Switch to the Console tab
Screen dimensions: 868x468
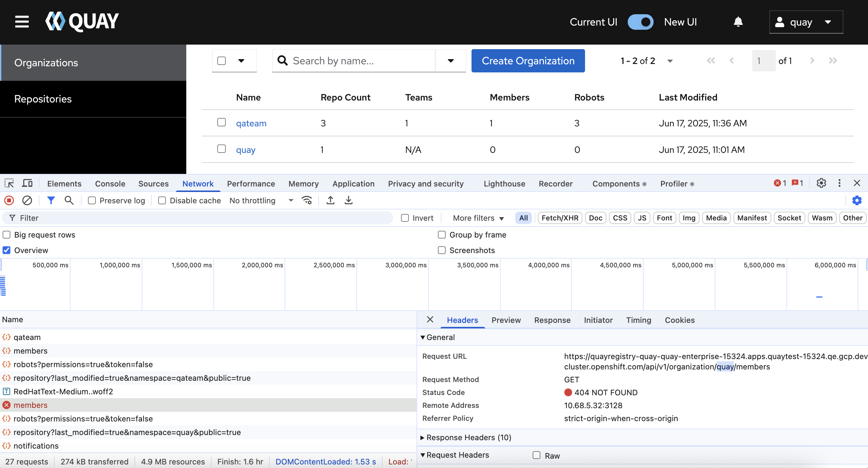(x=110, y=184)
